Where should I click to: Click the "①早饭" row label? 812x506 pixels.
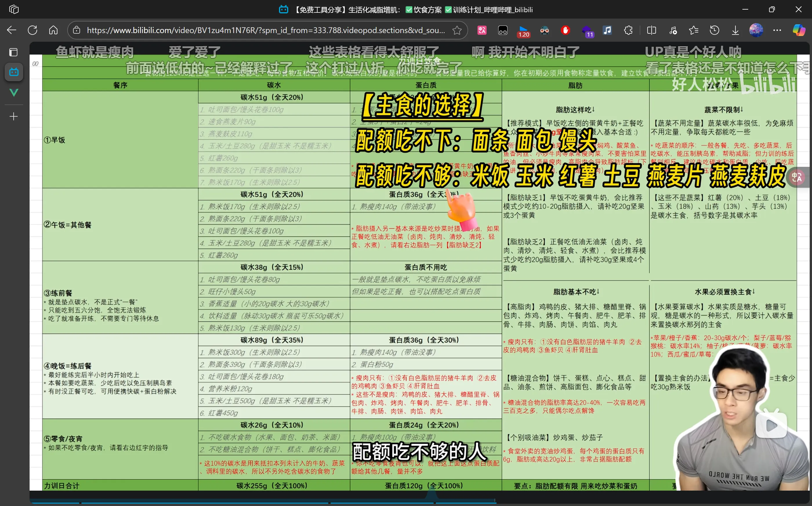tap(55, 140)
